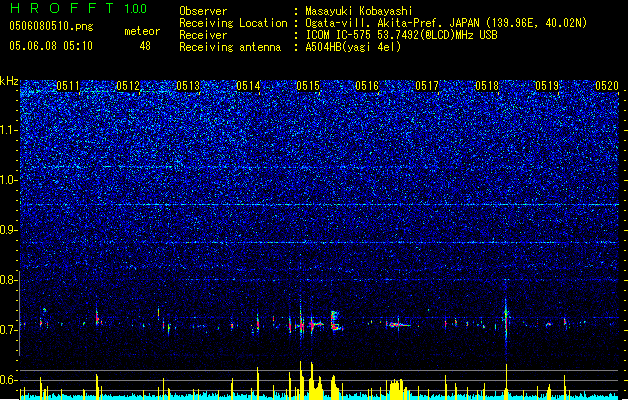Click the long horizontal echo after 0516
The height and width of the screenshot is (400, 629).
pyautogui.click(x=398, y=325)
